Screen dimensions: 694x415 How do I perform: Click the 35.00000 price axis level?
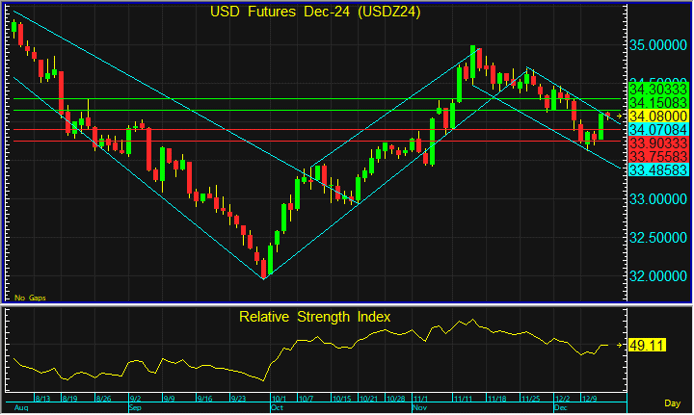coord(657,46)
